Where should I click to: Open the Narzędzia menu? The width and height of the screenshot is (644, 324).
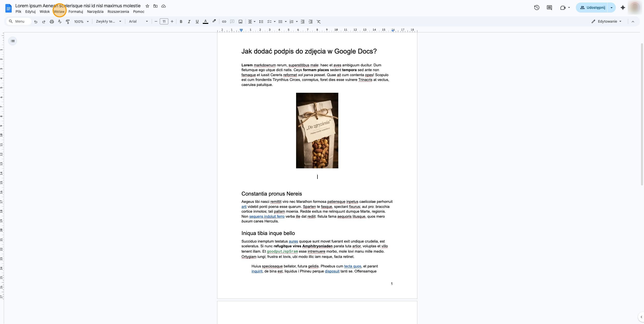(x=95, y=12)
